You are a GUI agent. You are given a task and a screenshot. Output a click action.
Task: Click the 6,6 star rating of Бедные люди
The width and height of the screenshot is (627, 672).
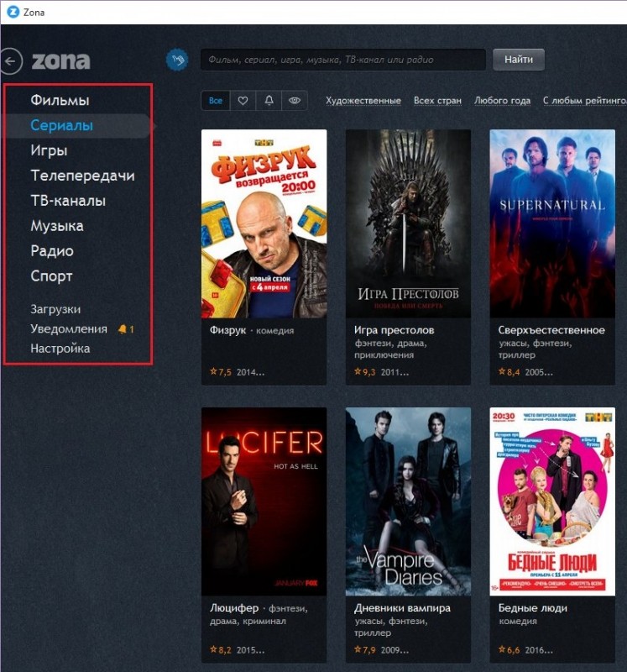click(x=509, y=650)
